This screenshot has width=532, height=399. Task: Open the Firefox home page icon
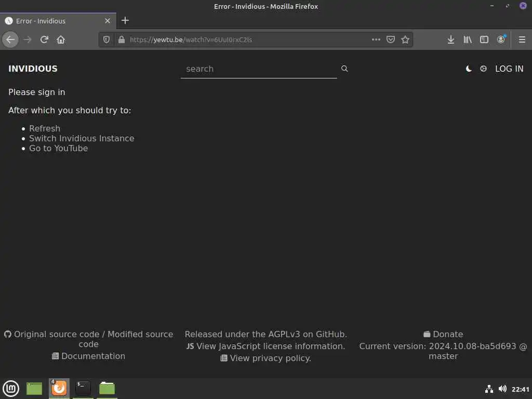[x=61, y=39]
